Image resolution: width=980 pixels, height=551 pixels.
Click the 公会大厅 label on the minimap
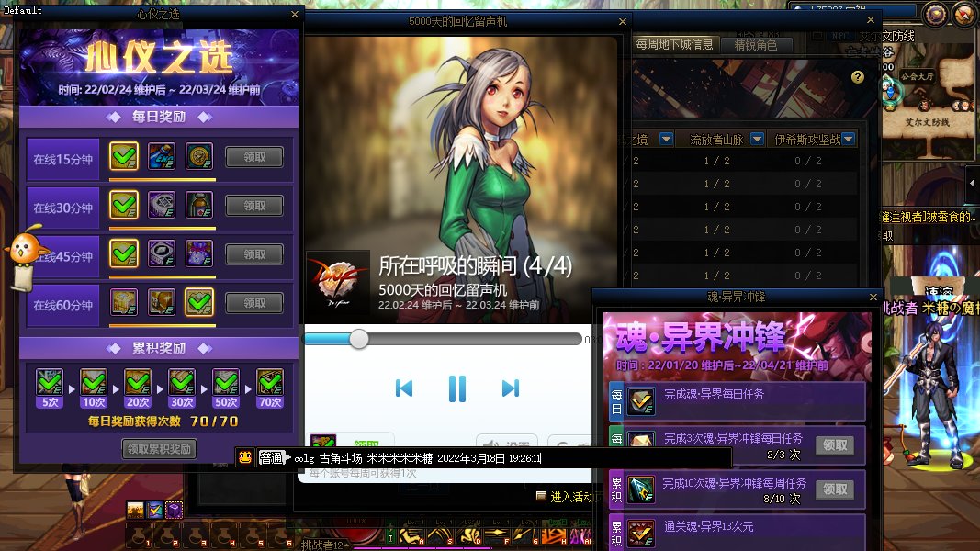pyautogui.click(x=917, y=76)
